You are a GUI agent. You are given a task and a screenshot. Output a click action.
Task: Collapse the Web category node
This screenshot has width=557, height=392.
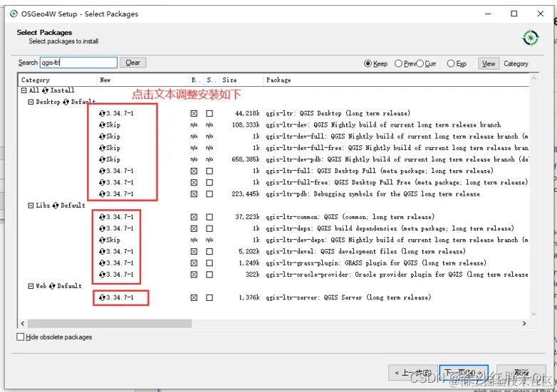point(31,286)
